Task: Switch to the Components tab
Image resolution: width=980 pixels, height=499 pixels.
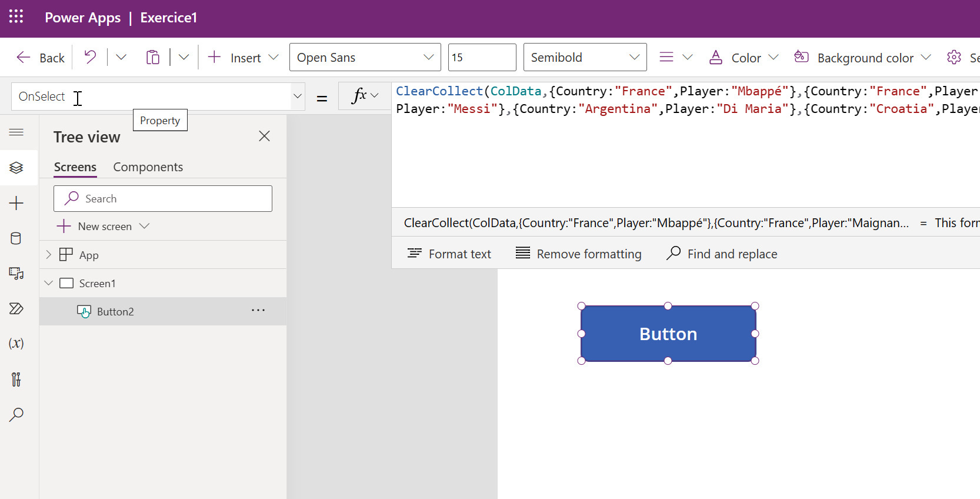Action: (148, 167)
